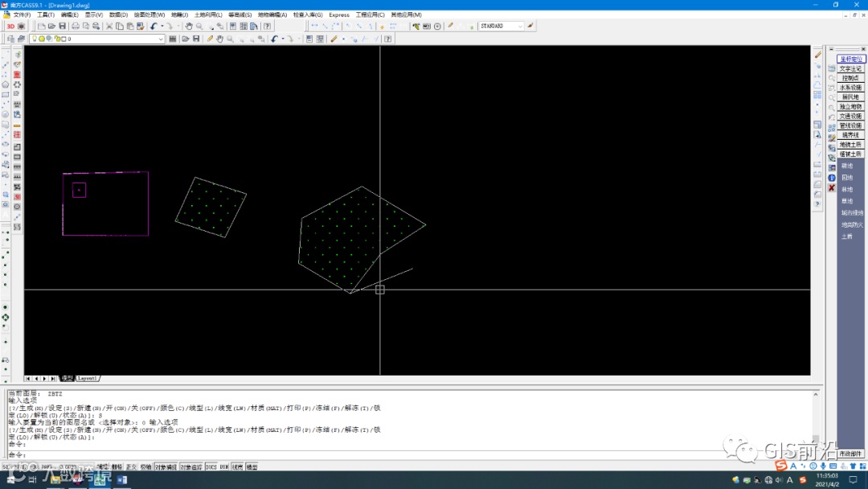Click the red X delete icon in right panel
The image size is (868, 489).
(832, 188)
